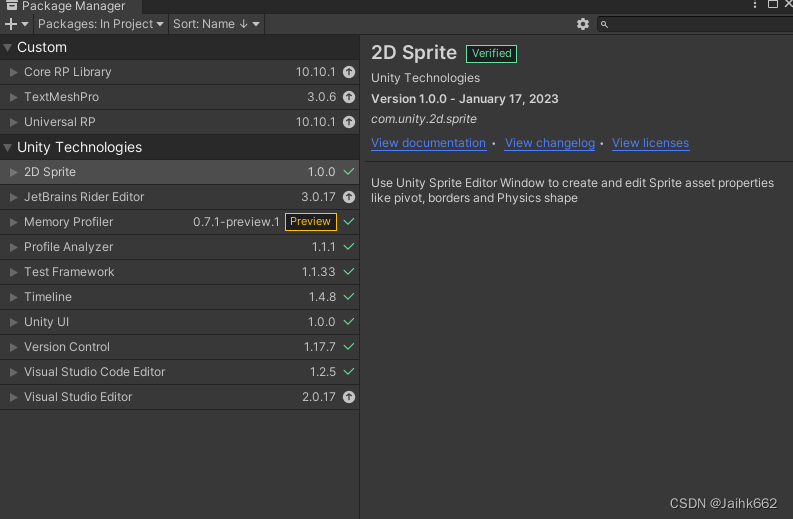793x519 pixels.
Task: Select the Timeline package
Action: coord(180,297)
